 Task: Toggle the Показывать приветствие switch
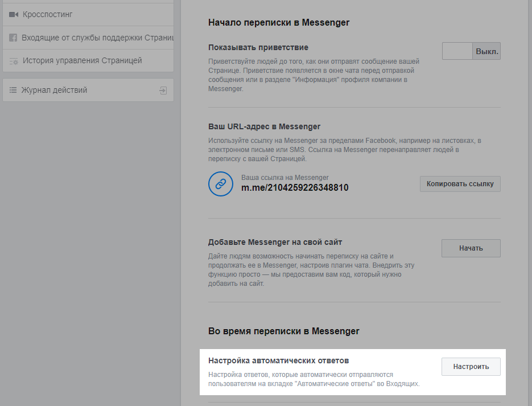click(471, 51)
